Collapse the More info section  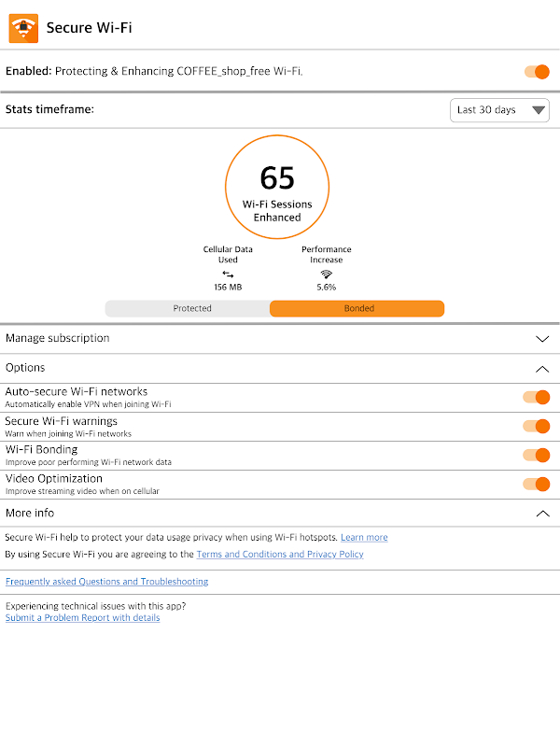pos(542,514)
